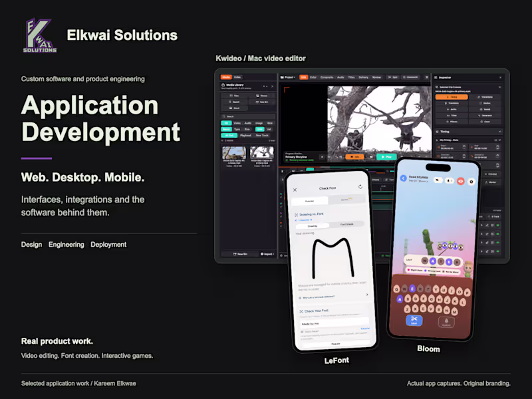Screen dimensions: 532x399
Task: Click Import at Media Library bottom
Action: point(267,254)
